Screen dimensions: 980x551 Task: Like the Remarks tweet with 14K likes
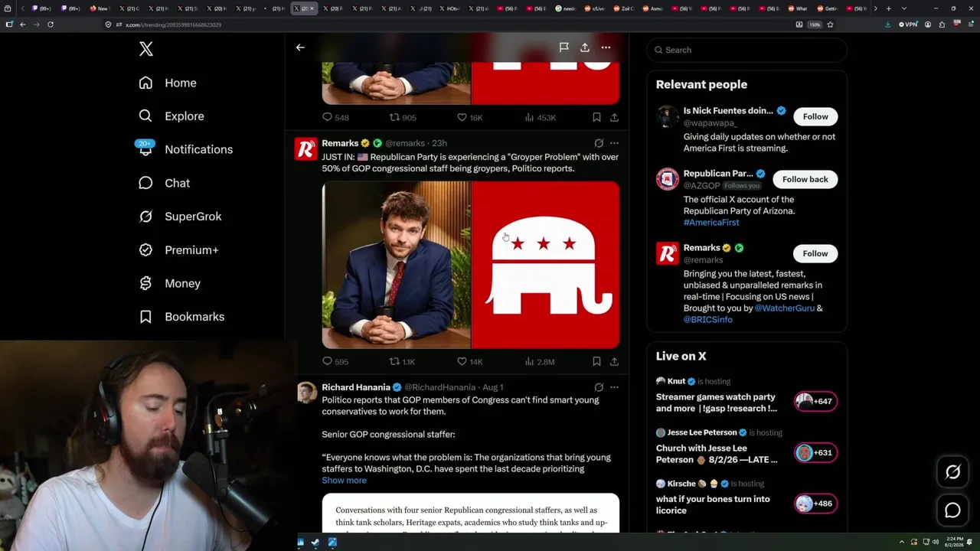(x=469, y=361)
